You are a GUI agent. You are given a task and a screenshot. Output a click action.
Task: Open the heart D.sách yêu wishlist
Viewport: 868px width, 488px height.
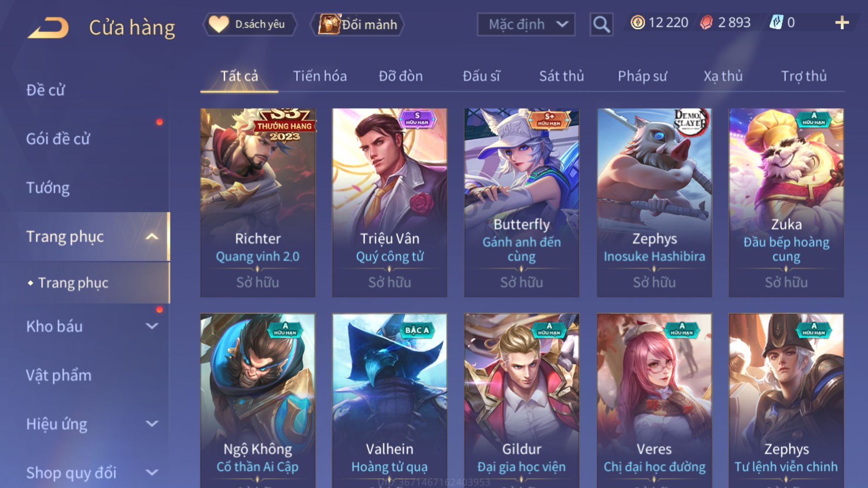[x=249, y=24]
